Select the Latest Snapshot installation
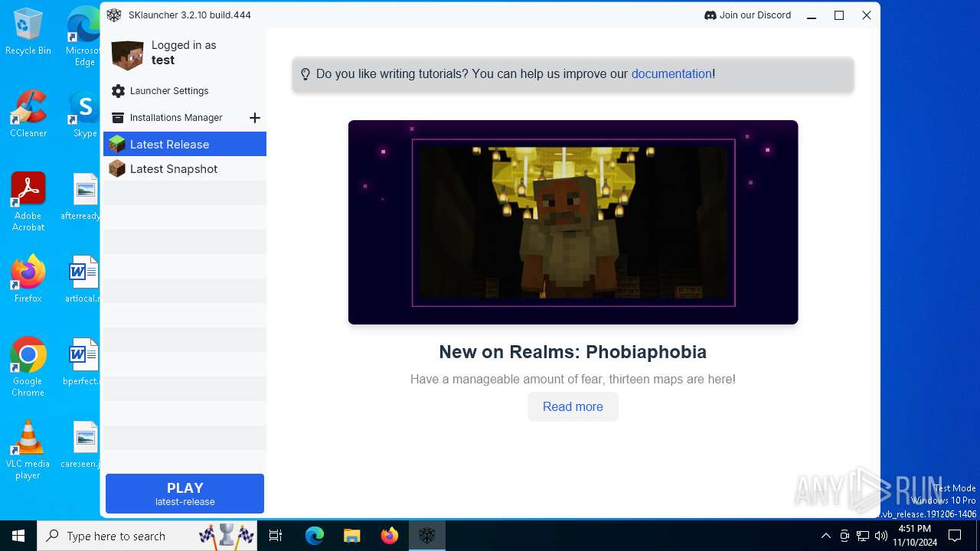This screenshot has height=551, width=980. tap(185, 168)
